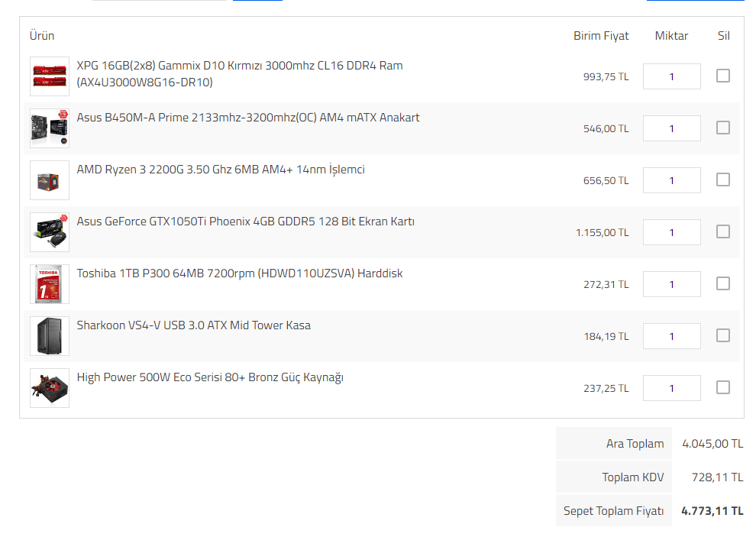Check the Sil box for GTX1050Ti Ekran Kartı
The image size is (756, 537).
(x=722, y=231)
